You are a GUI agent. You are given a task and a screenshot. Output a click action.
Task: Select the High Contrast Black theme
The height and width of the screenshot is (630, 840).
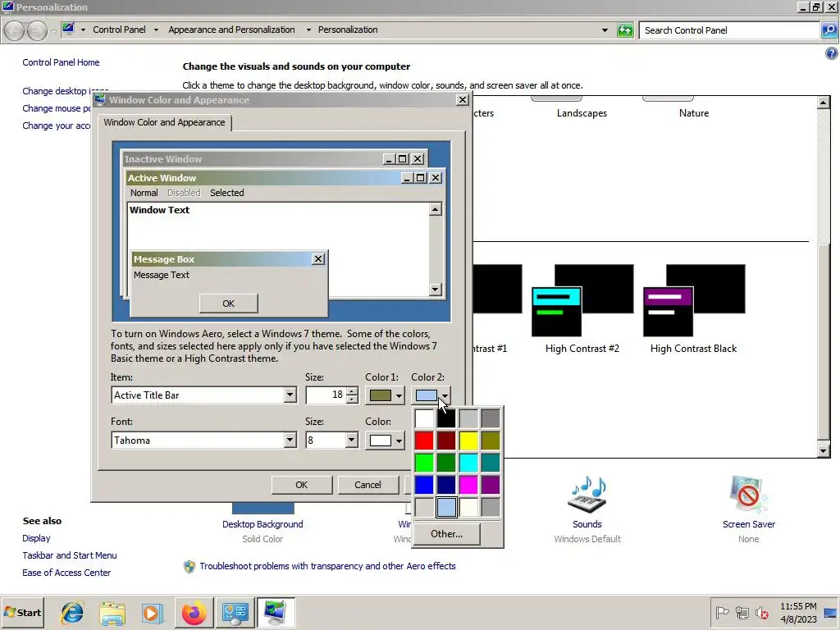pyautogui.click(x=694, y=309)
